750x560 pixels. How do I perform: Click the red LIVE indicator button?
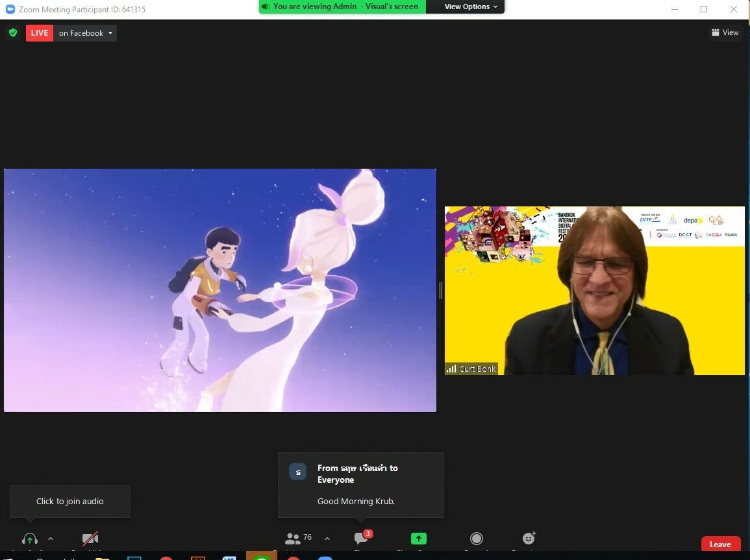(39, 33)
